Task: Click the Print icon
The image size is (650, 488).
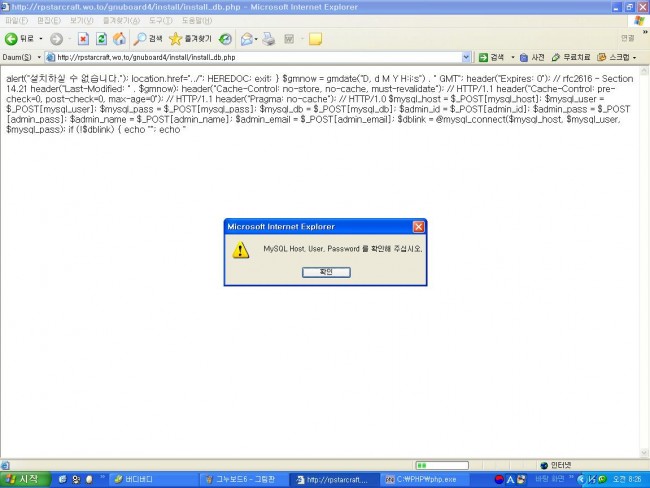Action: [269, 39]
